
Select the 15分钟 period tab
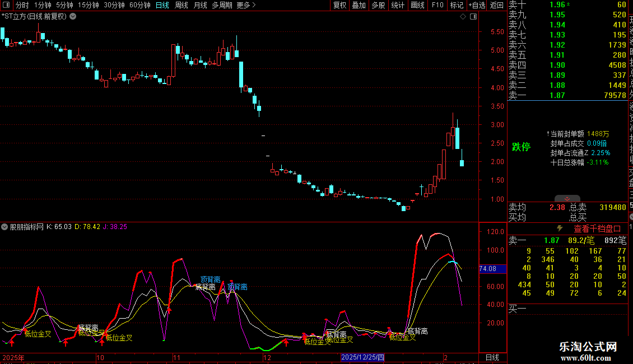[x=88, y=5]
